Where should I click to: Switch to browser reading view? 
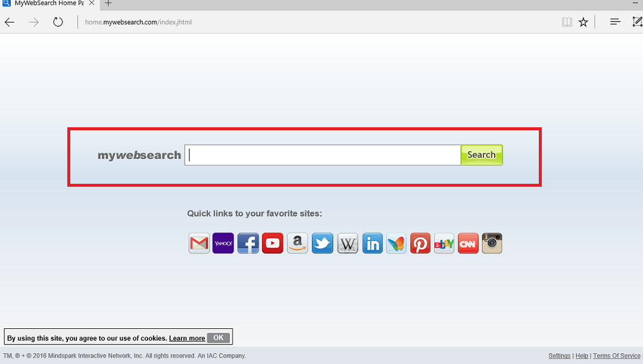(x=567, y=22)
